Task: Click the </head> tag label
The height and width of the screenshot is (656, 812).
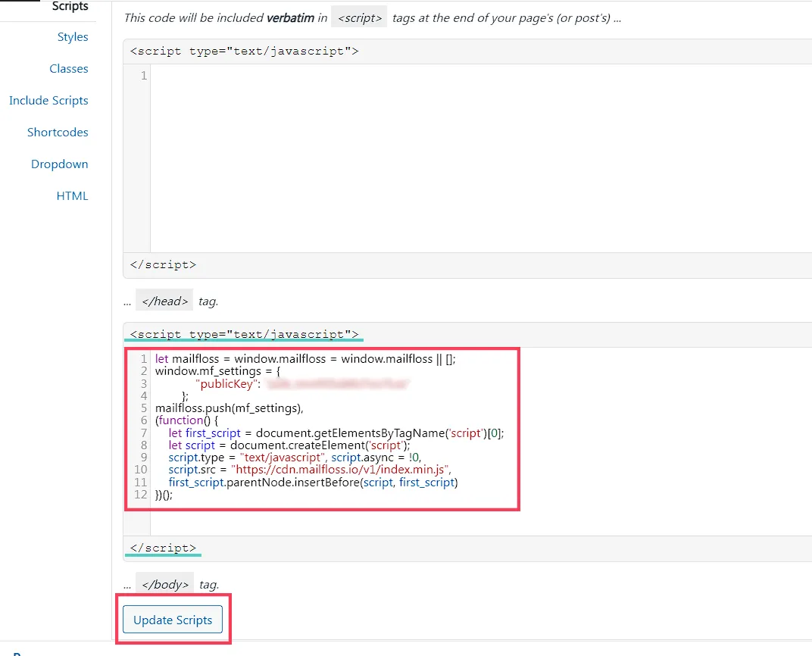Action: click(x=164, y=301)
